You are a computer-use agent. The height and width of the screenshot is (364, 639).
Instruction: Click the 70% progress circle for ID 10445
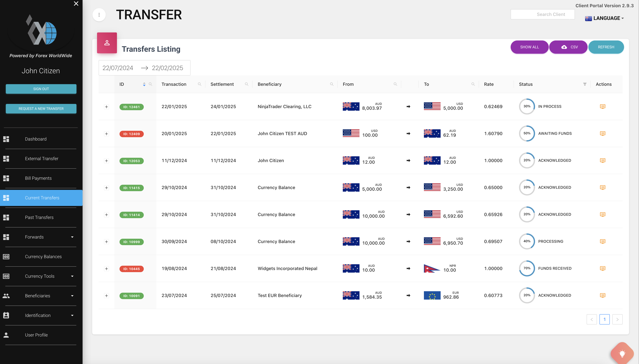(527, 268)
